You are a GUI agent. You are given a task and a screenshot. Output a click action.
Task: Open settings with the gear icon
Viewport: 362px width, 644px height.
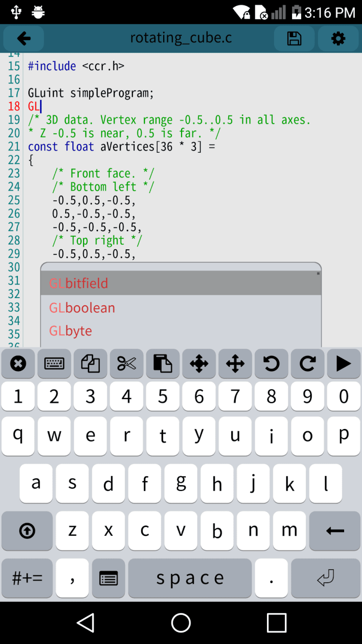338,39
